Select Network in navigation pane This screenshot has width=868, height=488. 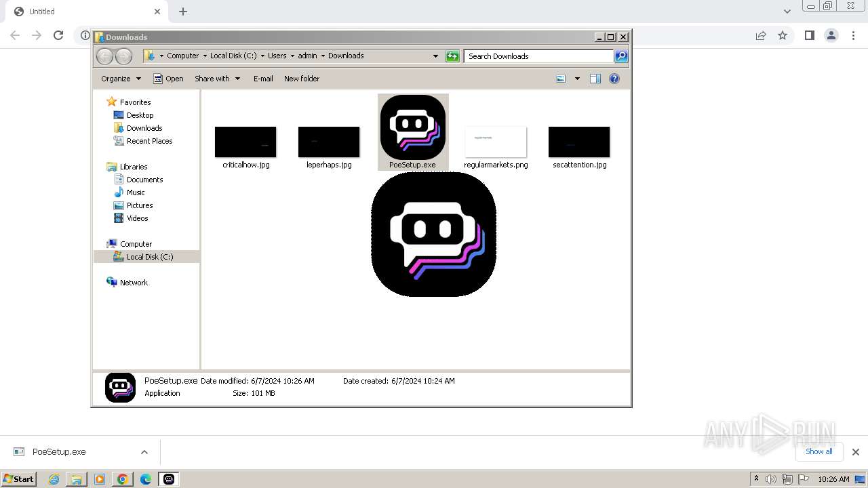tap(134, 283)
